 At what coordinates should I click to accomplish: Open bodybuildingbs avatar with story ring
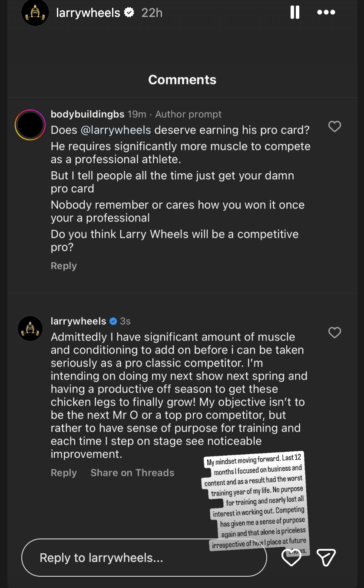click(x=30, y=125)
